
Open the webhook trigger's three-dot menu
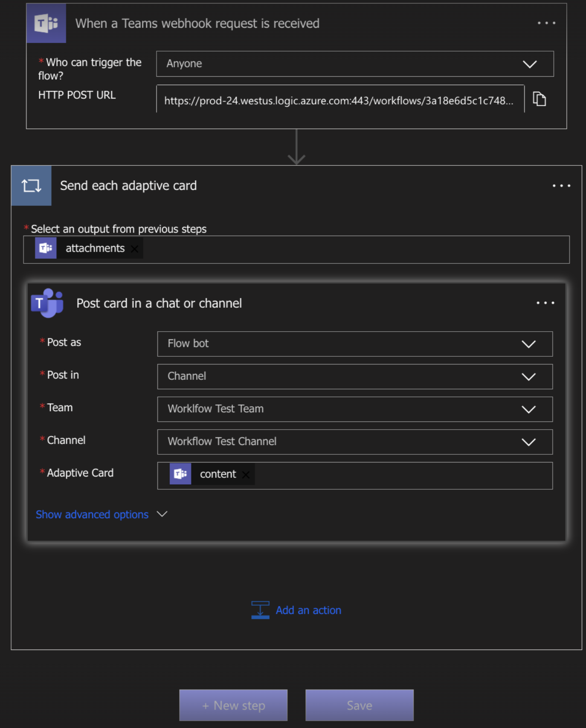(546, 23)
